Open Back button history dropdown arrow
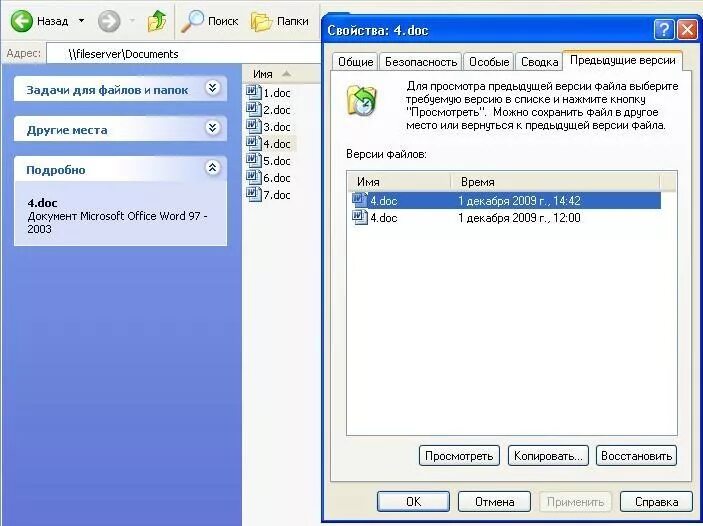Screen dimensions: 703x526 pyautogui.click(x=81, y=21)
